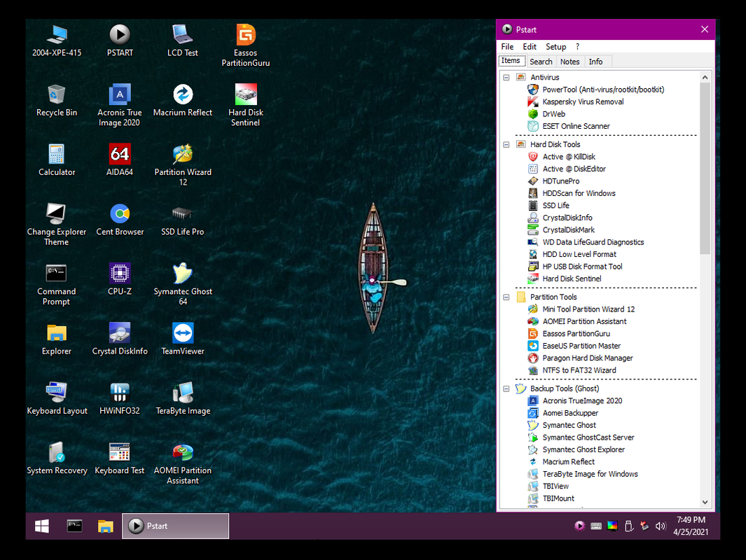This screenshot has width=746, height=560.
Task: Open Crystal DiskInfo desktop icon
Action: [120, 339]
